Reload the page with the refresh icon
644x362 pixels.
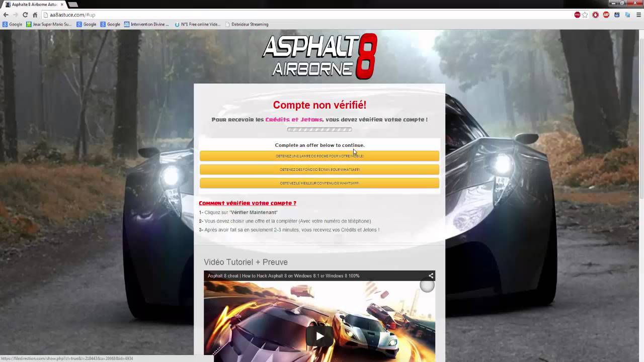(x=25, y=15)
